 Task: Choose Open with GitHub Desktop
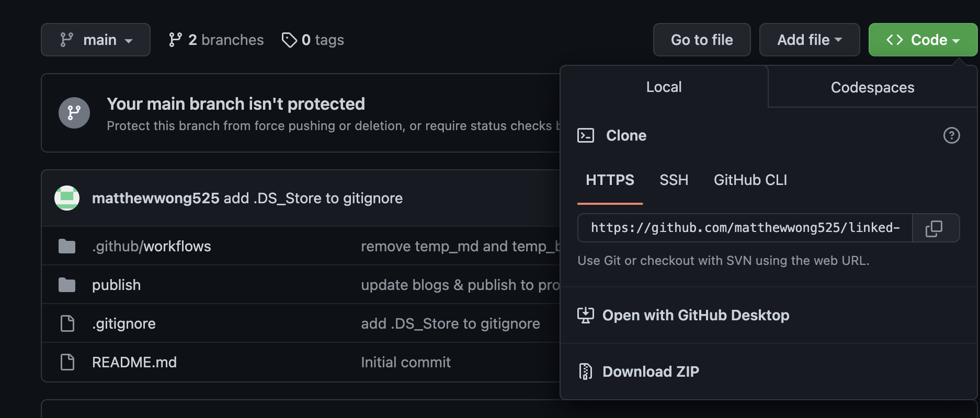695,315
